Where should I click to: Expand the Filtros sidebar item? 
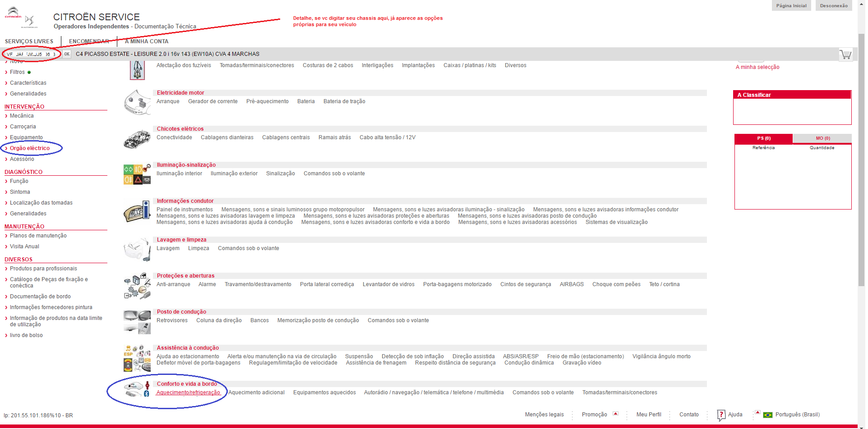click(17, 72)
